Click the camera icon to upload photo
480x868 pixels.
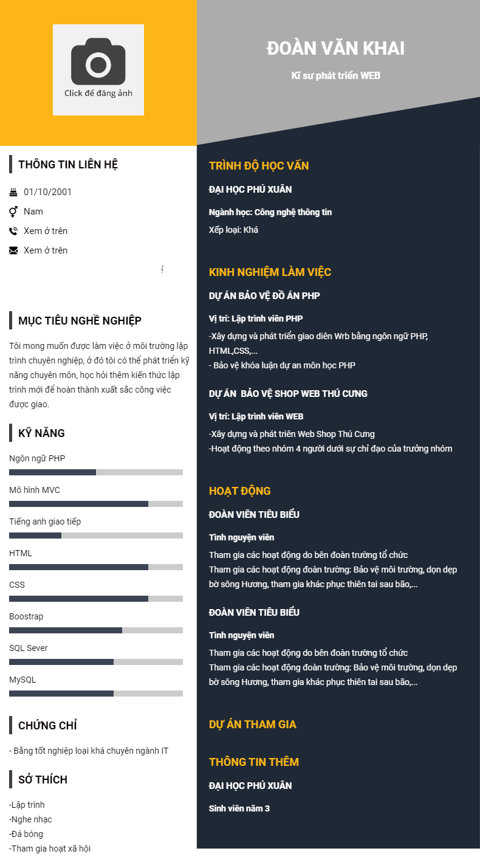pos(98,61)
